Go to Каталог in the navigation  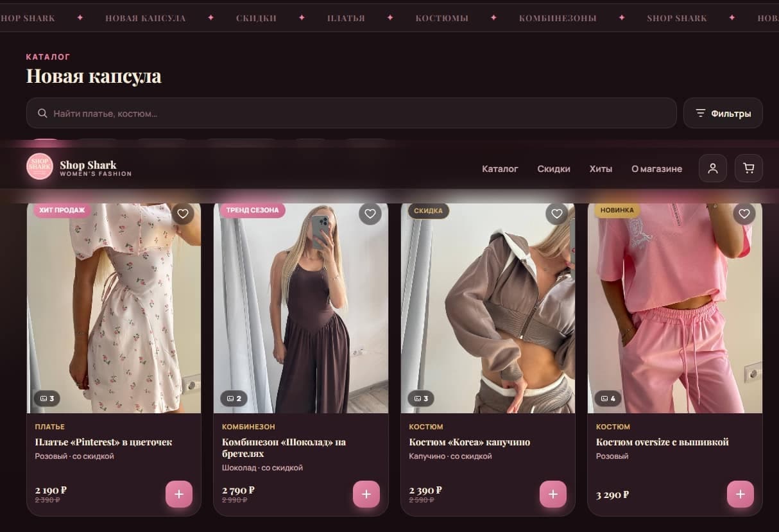click(500, 169)
